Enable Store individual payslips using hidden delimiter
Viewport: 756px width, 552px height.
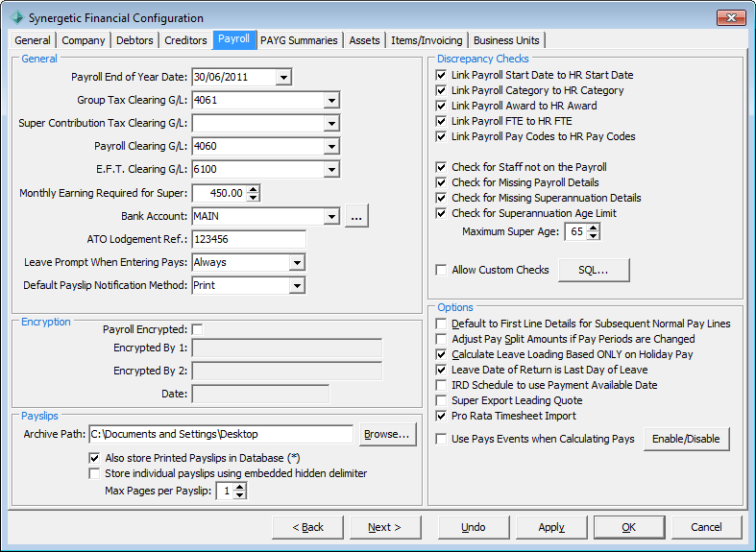click(x=94, y=473)
